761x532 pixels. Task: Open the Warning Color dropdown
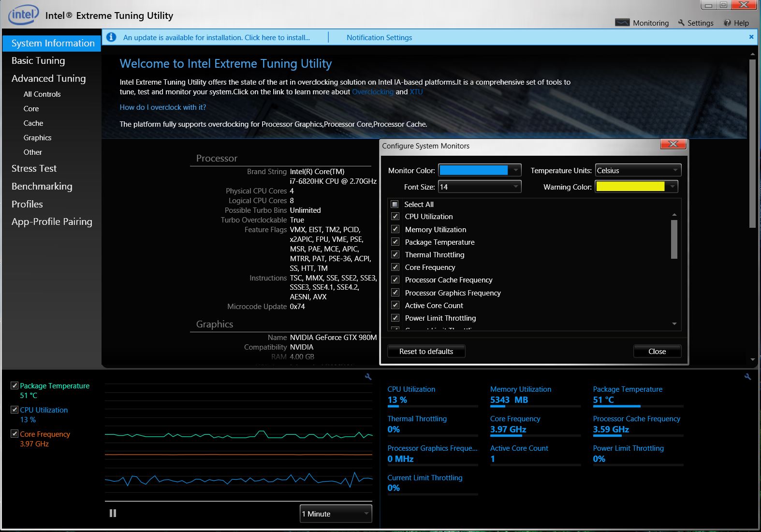tap(672, 187)
